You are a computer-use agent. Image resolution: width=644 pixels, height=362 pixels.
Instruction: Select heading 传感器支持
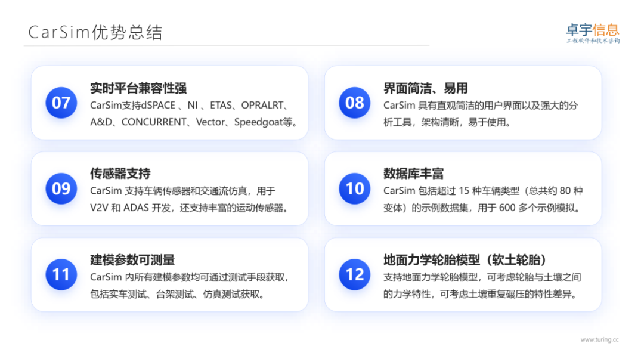click(x=120, y=174)
